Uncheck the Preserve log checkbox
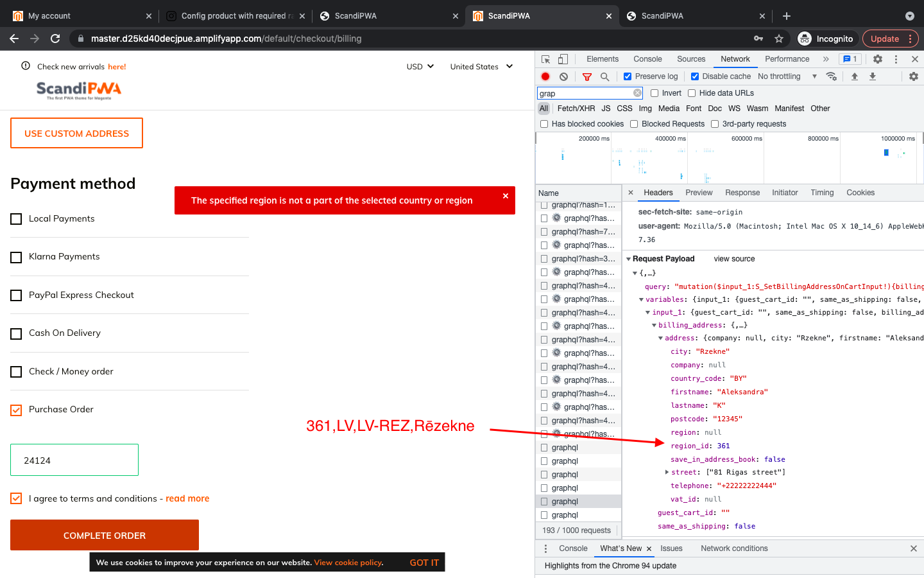The image size is (924, 578). (628, 76)
